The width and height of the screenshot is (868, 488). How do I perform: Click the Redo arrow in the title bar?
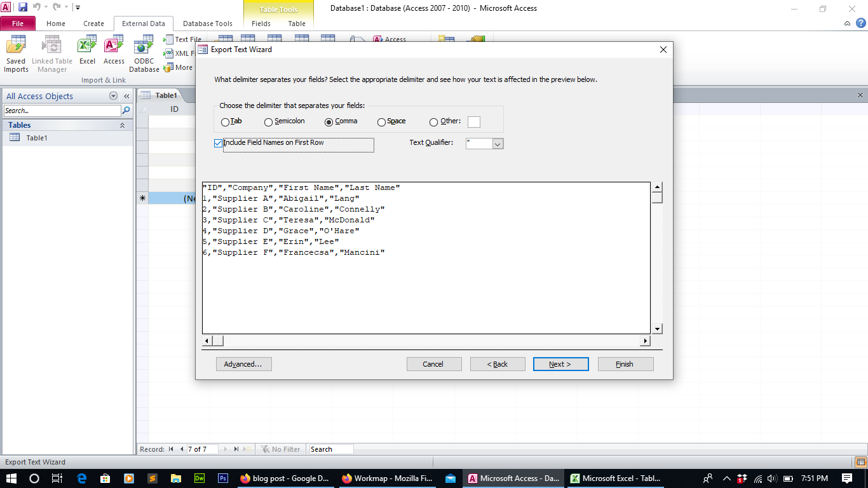(57, 8)
